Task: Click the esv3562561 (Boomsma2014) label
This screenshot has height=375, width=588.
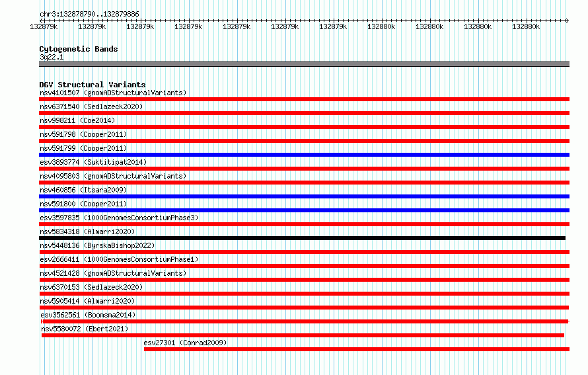Action: (x=88, y=315)
